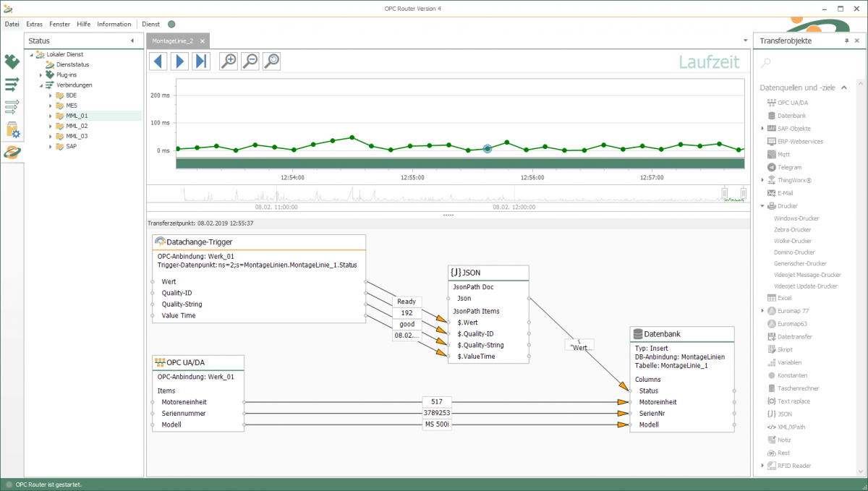Expand the Plug-ins tree node
The height and width of the screenshot is (491, 868).
[41, 74]
